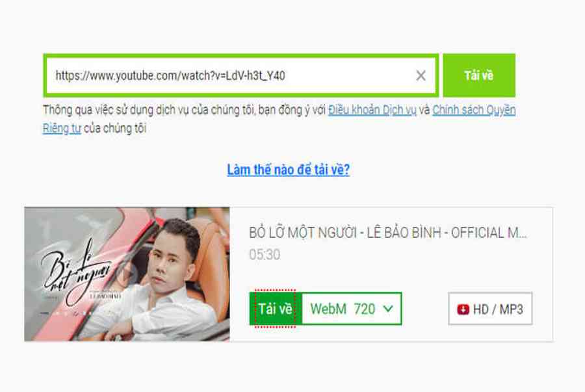Select the Lê Bảo Bình video thumbnail
This screenshot has width=585, height=392.
pyautogui.click(x=127, y=274)
